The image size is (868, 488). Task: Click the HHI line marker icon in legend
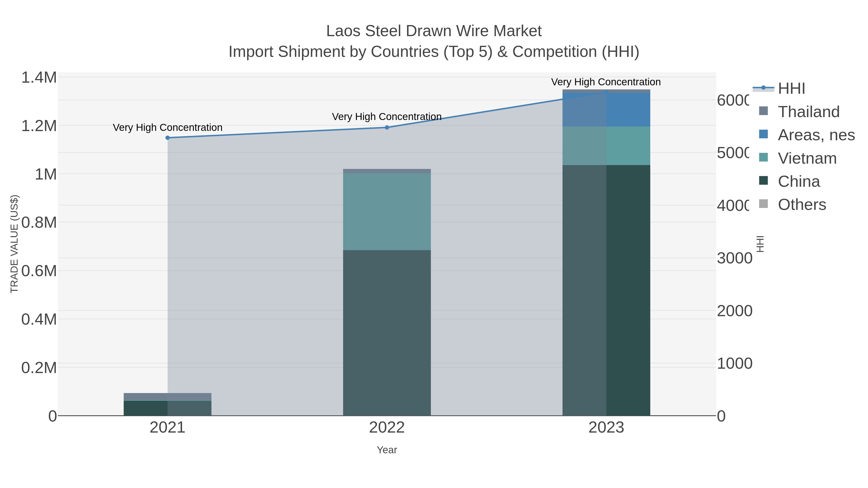coord(763,88)
